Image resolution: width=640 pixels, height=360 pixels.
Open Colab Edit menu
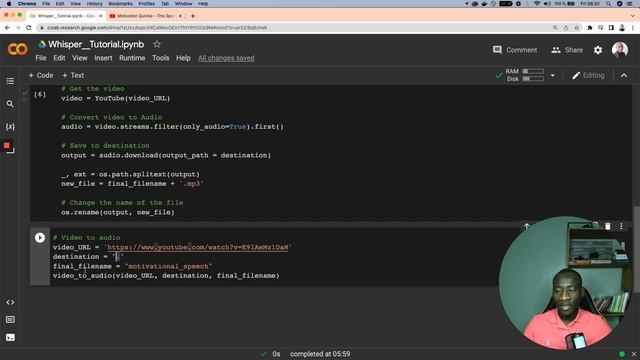pyautogui.click(x=59, y=58)
